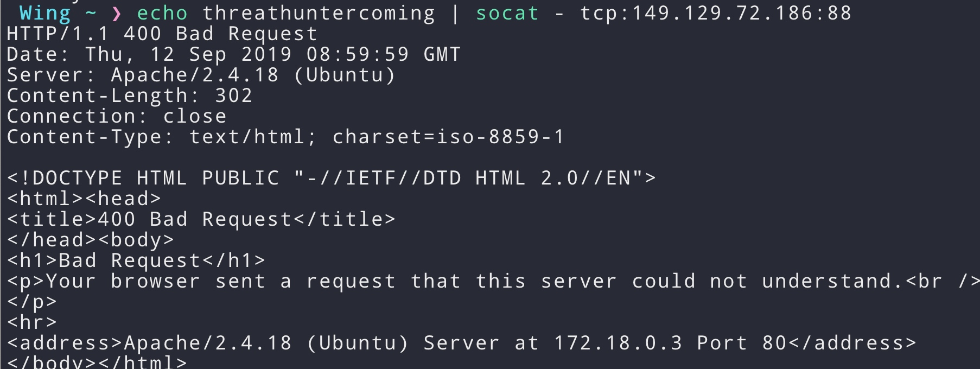The width and height of the screenshot is (980, 369).
Task: Click the title tag 400 Bad Request
Action: pos(201,219)
